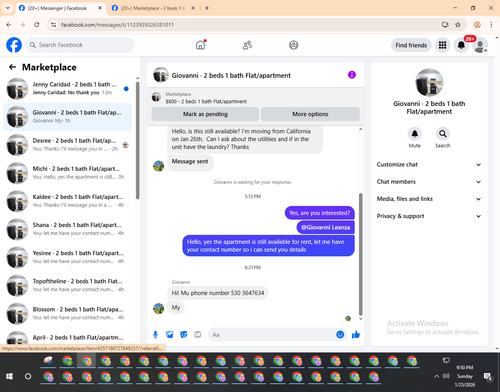Open the notifications bell in header
Viewport: 500px width, 392px height.
(x=461, y=45)
